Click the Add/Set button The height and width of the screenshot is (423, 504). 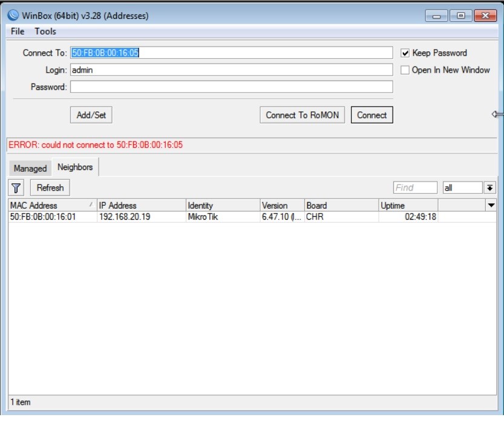point(91,115)
